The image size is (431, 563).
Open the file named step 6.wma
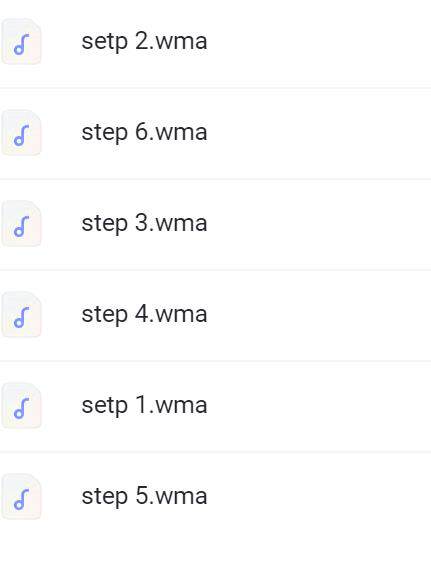pyautogui.click(x=144, y=132)
